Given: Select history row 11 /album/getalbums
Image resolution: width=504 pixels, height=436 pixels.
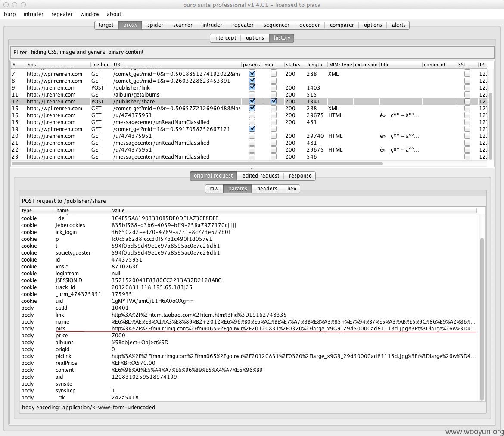Looking at the screenshot, I should coord(249,94).
